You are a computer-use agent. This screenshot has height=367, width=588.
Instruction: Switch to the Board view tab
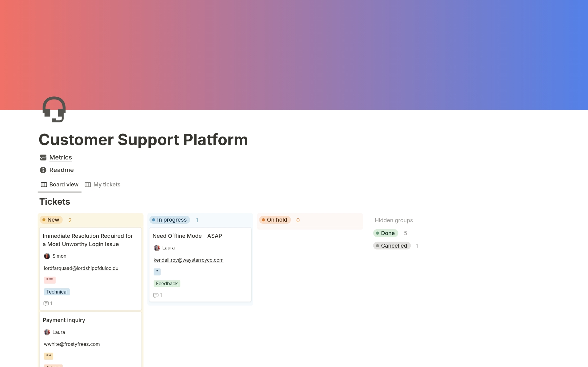point(64,185)
